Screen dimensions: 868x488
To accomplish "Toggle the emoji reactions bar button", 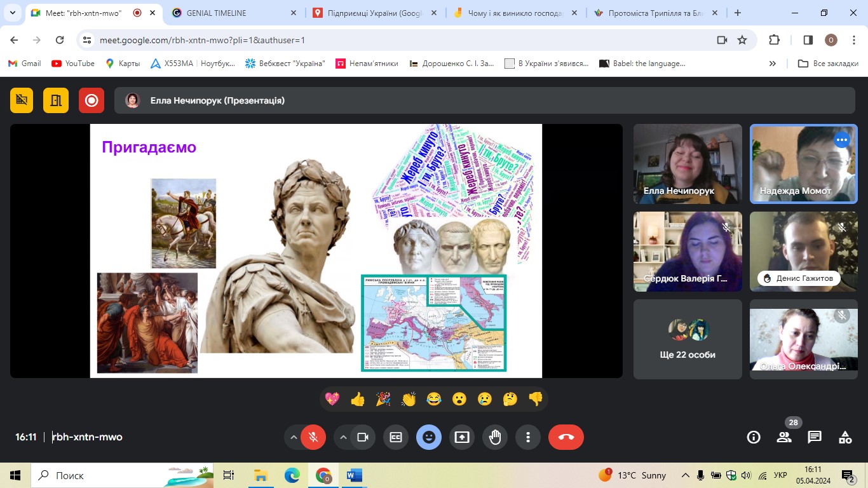I will pos(429,437).
